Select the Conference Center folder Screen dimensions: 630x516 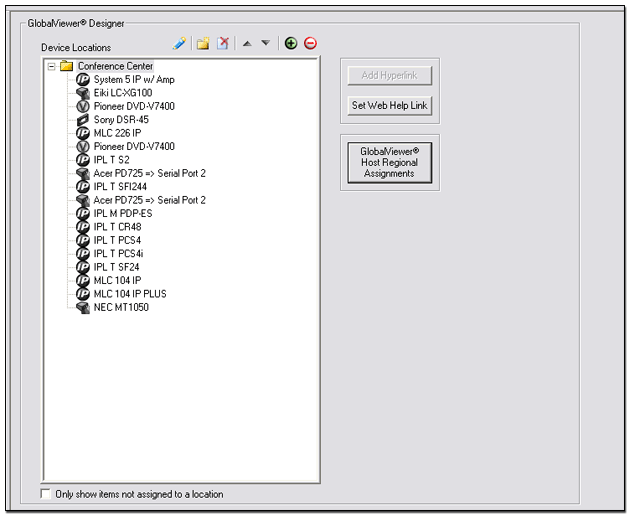115,66
